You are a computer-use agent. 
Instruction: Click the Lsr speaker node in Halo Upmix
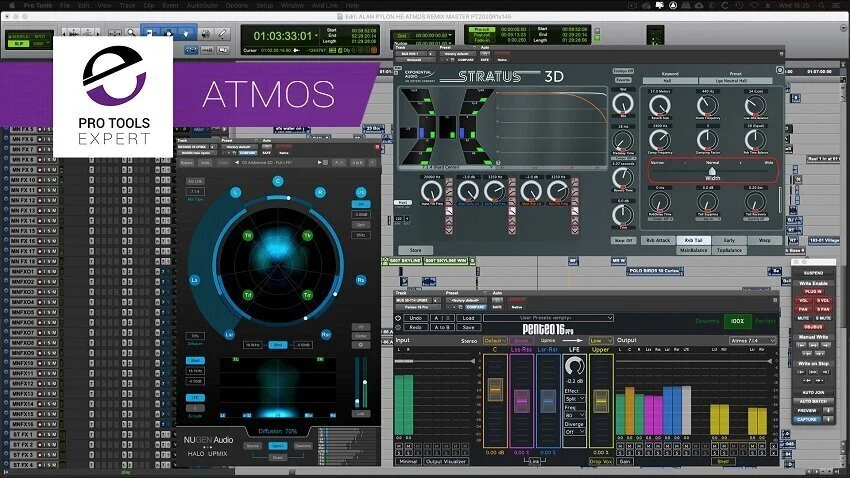tap(229, 334)
